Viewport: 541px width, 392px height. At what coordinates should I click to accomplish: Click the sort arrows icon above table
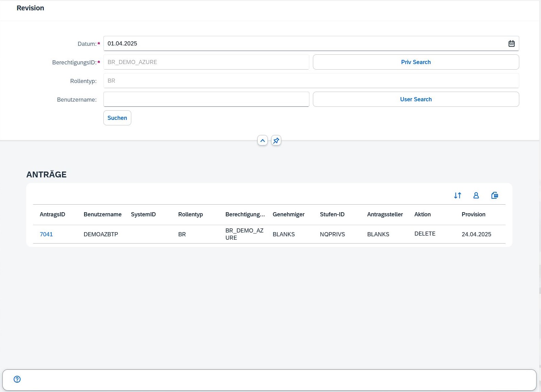click(x=457, y=195)
